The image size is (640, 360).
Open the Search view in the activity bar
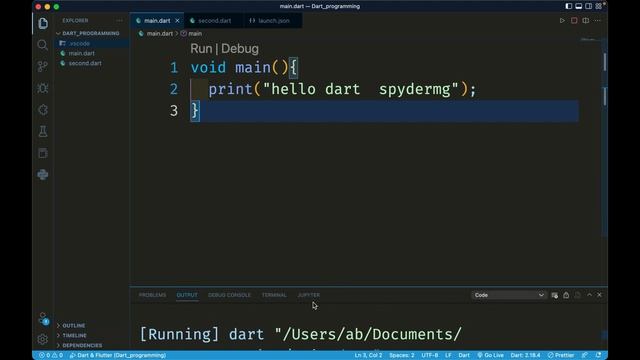point(42,45)
